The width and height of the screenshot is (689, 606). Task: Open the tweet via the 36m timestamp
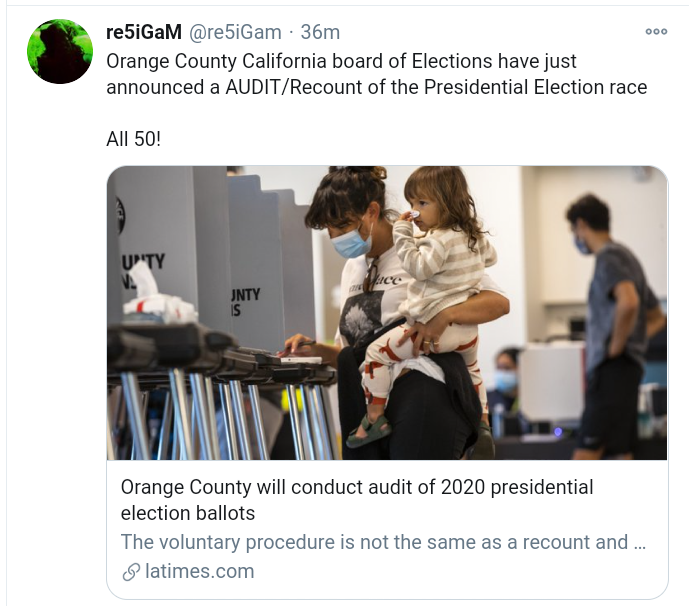320,33
